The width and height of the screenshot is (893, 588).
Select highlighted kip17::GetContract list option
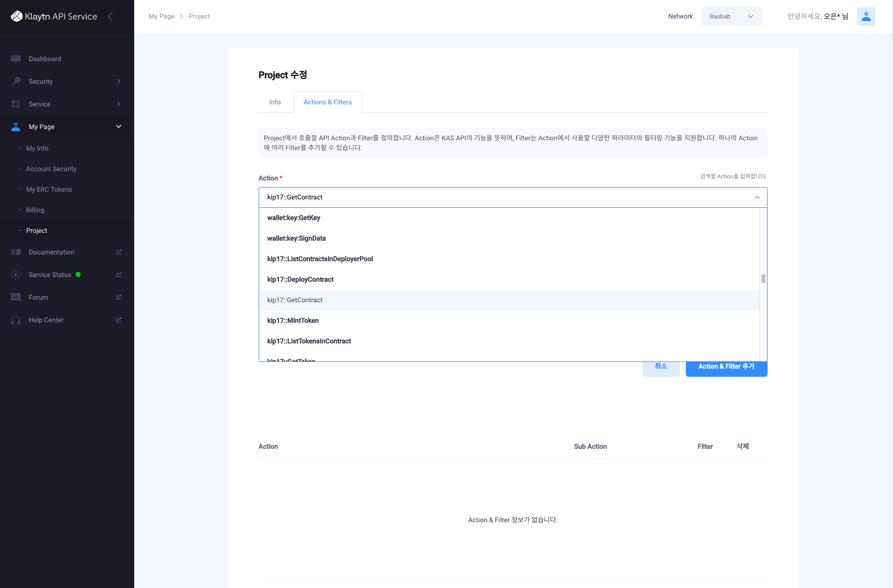pyautogui.click(x=509, y=300)
